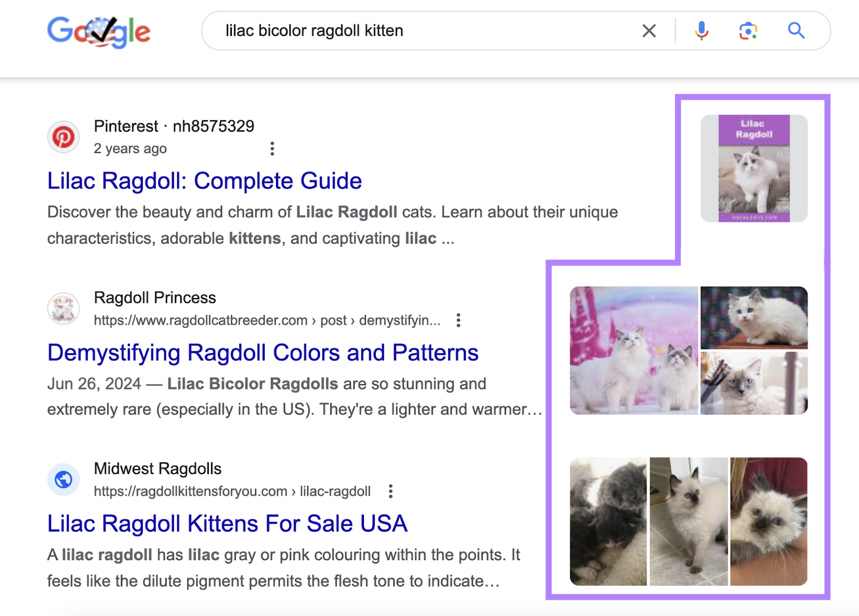This screenshot has height=616, width=859.
Task: Clear the search query with the X icon
Action: pos(649,31)
